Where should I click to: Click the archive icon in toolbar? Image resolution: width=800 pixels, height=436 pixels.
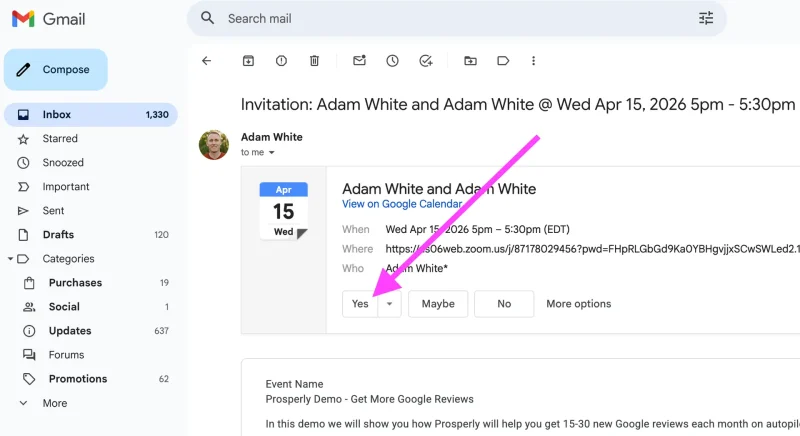click(248, 61)
